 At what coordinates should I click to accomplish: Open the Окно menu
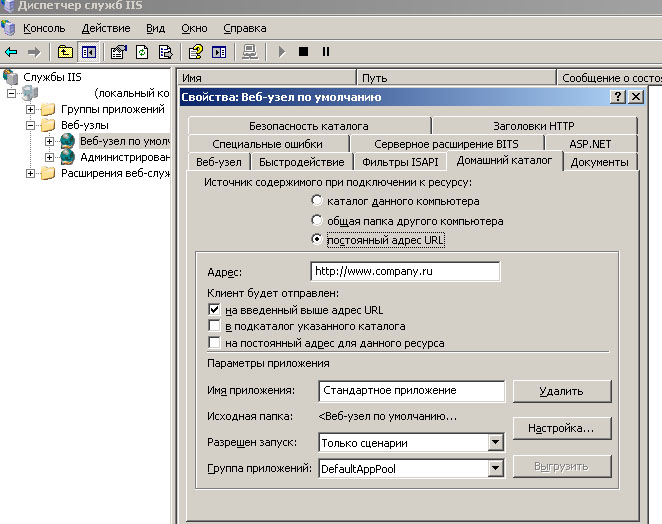point(194,28)
